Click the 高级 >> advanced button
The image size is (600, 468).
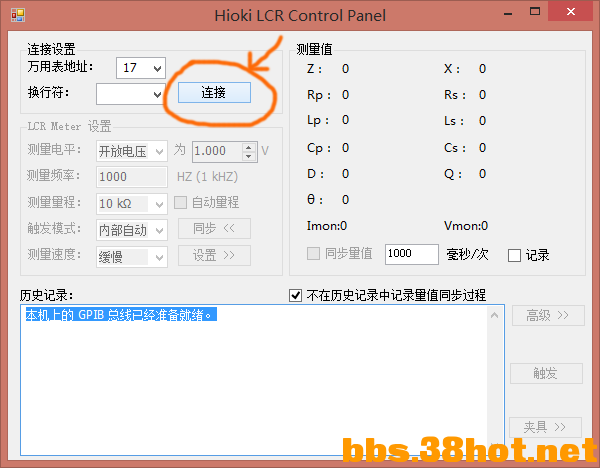click(548, 315)
